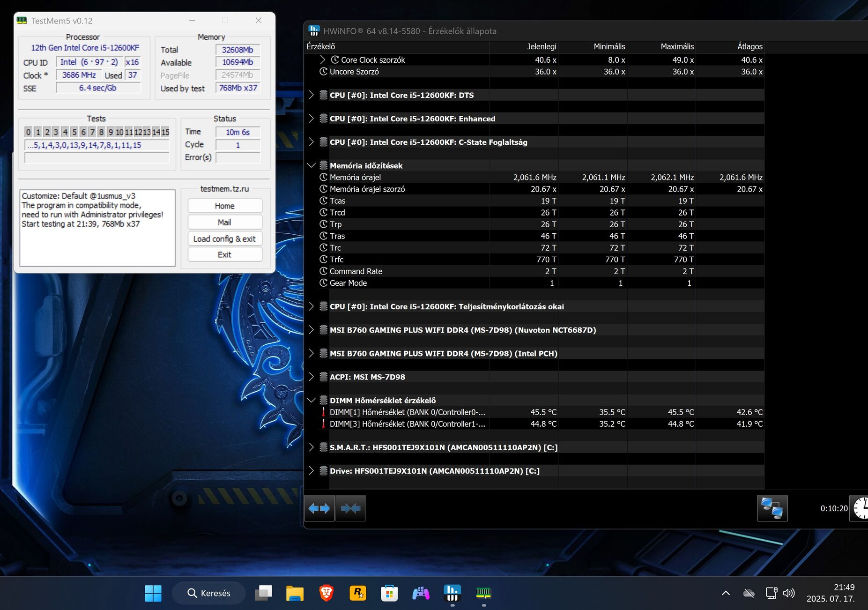Click test number 15 box in Tests
Screen dimensions: 868x610
click(165, 132)
